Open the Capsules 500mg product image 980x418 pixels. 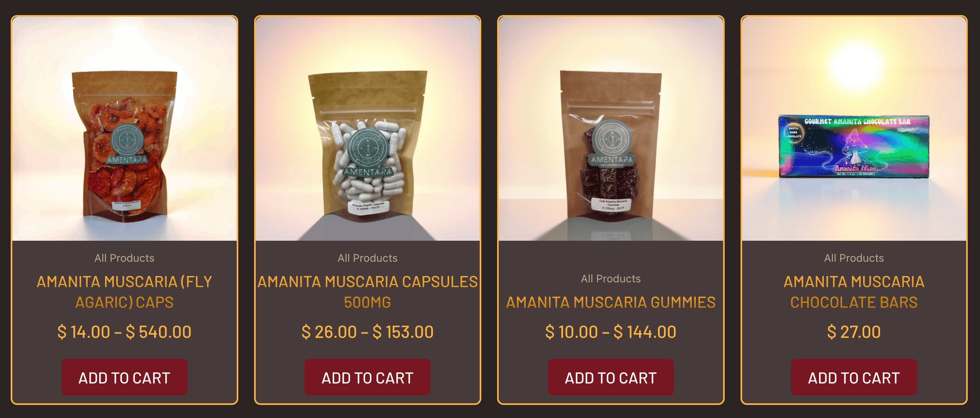pos(367,128)
